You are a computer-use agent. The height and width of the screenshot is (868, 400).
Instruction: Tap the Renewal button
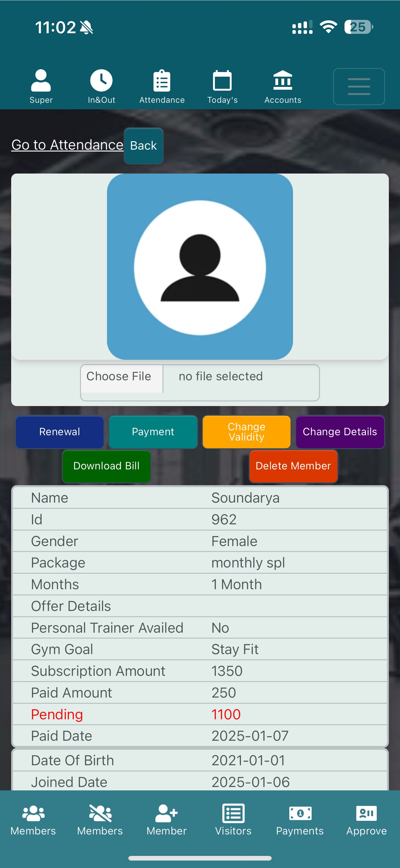60,432
